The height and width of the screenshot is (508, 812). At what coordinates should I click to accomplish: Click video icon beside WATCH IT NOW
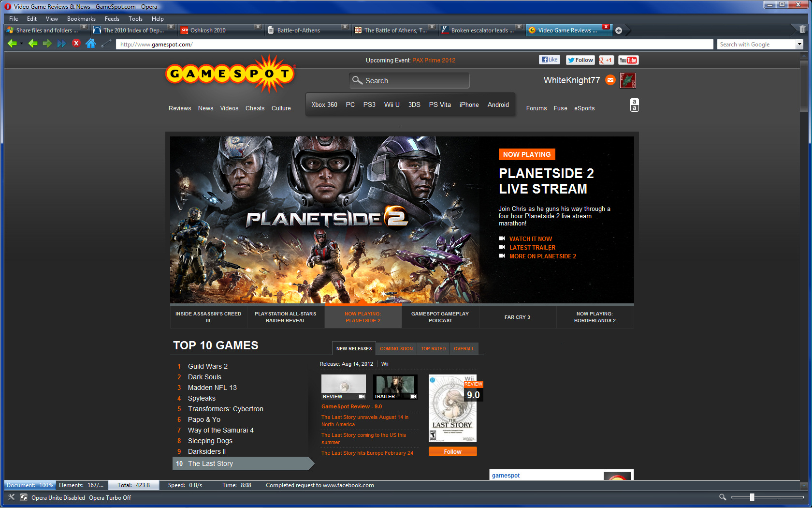502,239
